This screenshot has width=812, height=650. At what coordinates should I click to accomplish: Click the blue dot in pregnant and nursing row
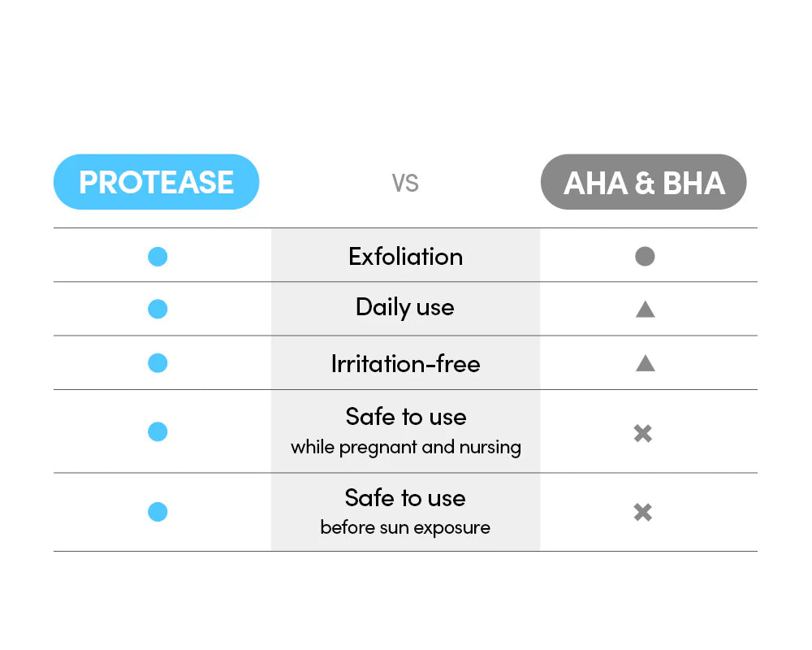click(x=158, y=431)
